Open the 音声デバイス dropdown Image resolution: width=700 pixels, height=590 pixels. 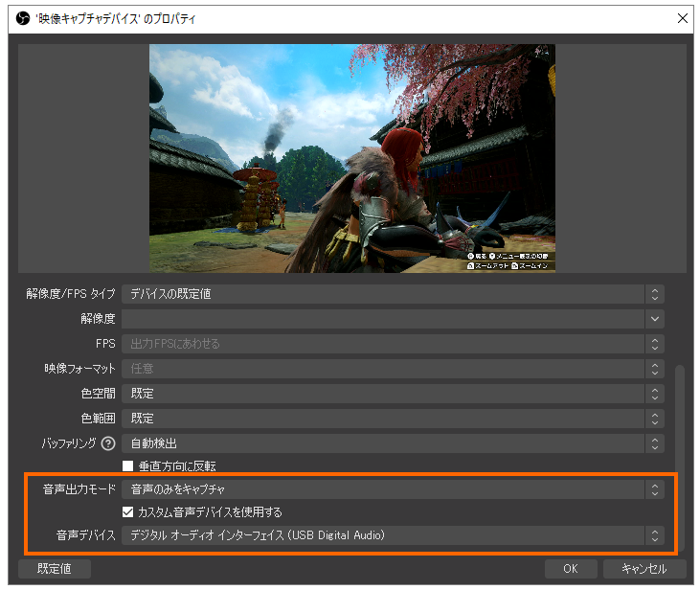(393, 535)
